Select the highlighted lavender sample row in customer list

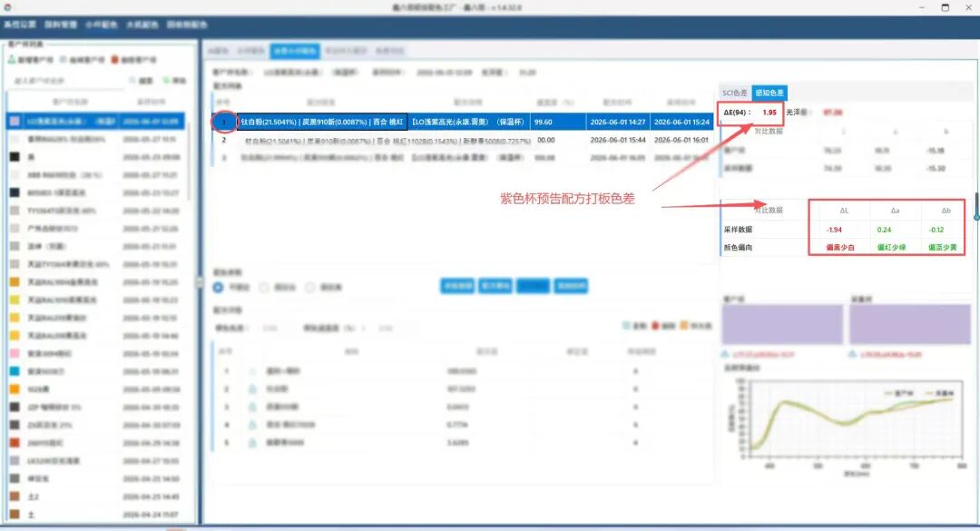coord(95,121)
